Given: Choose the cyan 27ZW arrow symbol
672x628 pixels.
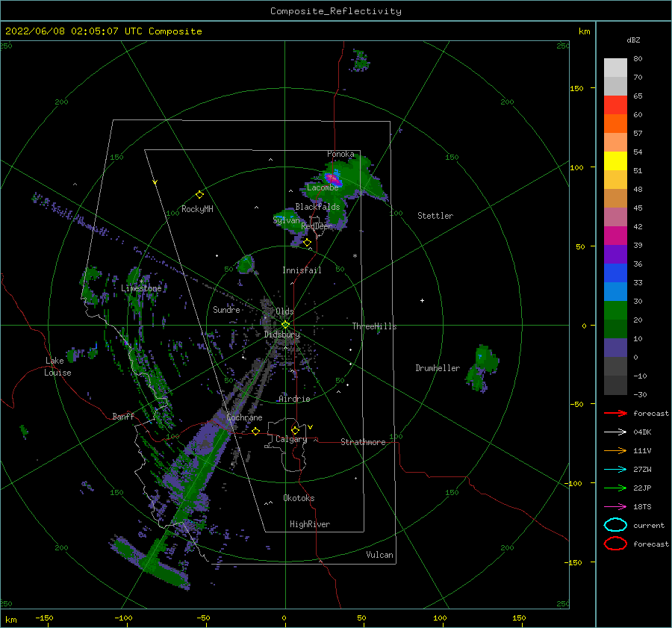Looking at the screenshot, I should pyautogui.click(x=615, y=470).
